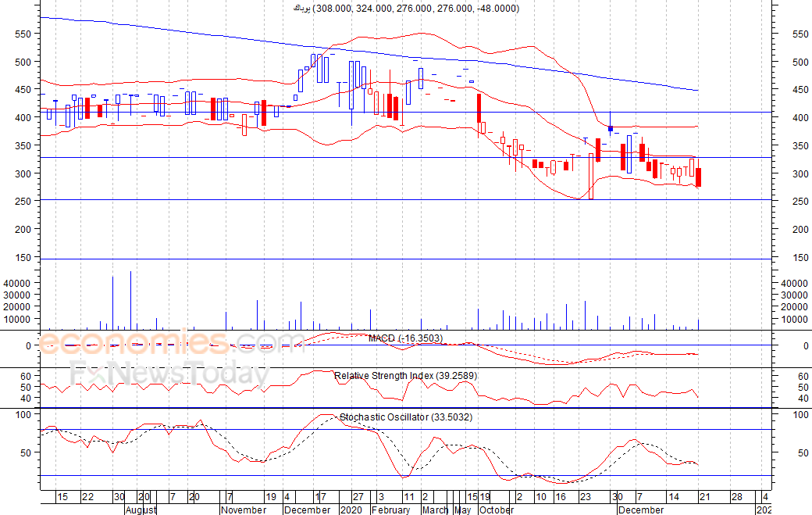812x515 pixels.
Task: Click 0 on the left MACD axis
Action: tap(28, 346)
